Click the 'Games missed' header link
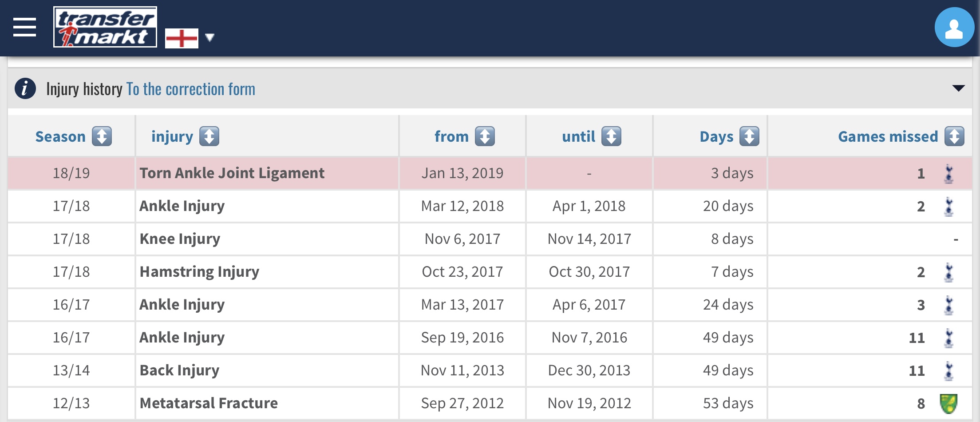Screen dimensions: 980x422 [888, 136]
